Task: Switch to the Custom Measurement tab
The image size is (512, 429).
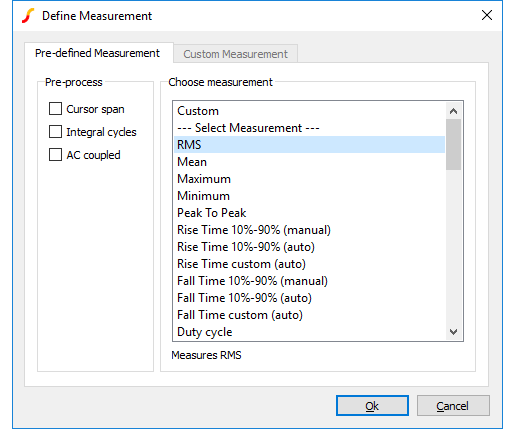Action: [x=235, y=54]
